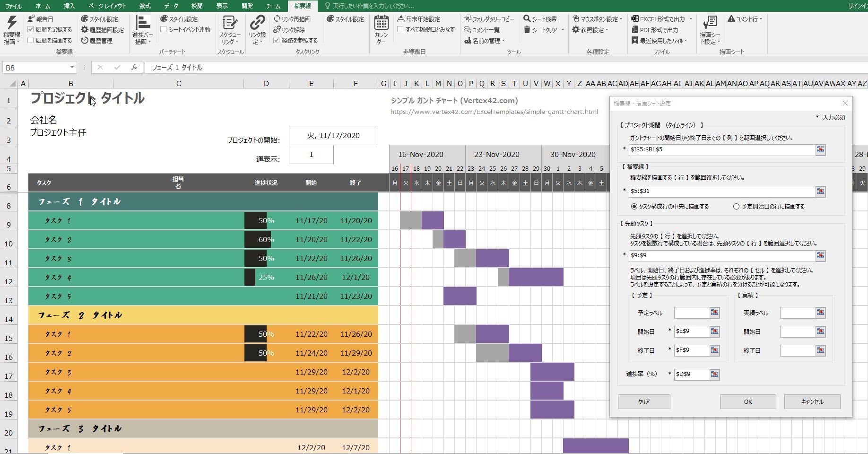
Task: Click リンク再描画 in the ribbon
Action: 292,19
